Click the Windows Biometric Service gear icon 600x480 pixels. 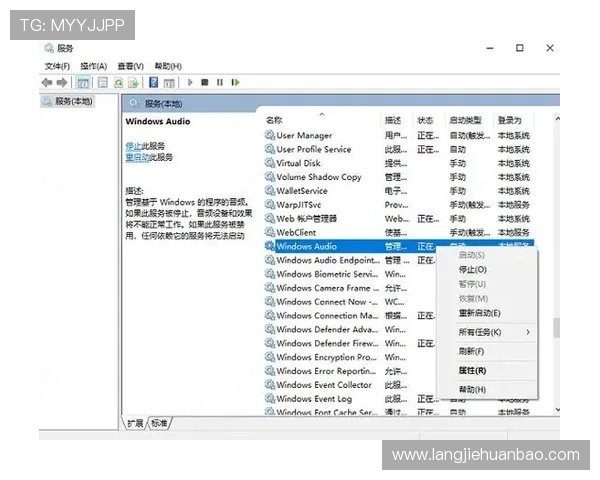point(270,274)
